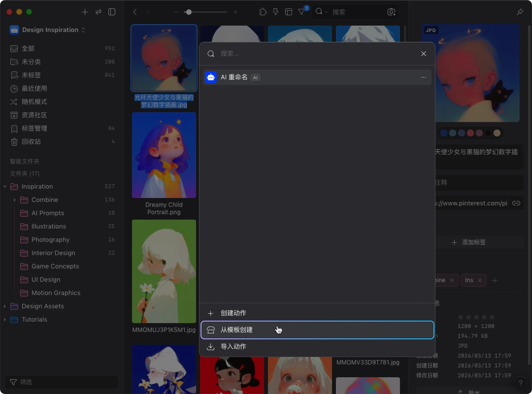Click the link icon beside Pinterest URL

tap(516, 203)
